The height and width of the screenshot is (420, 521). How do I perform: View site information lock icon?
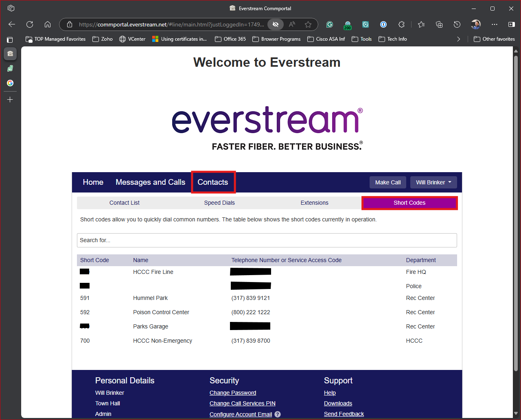point(70,24)
